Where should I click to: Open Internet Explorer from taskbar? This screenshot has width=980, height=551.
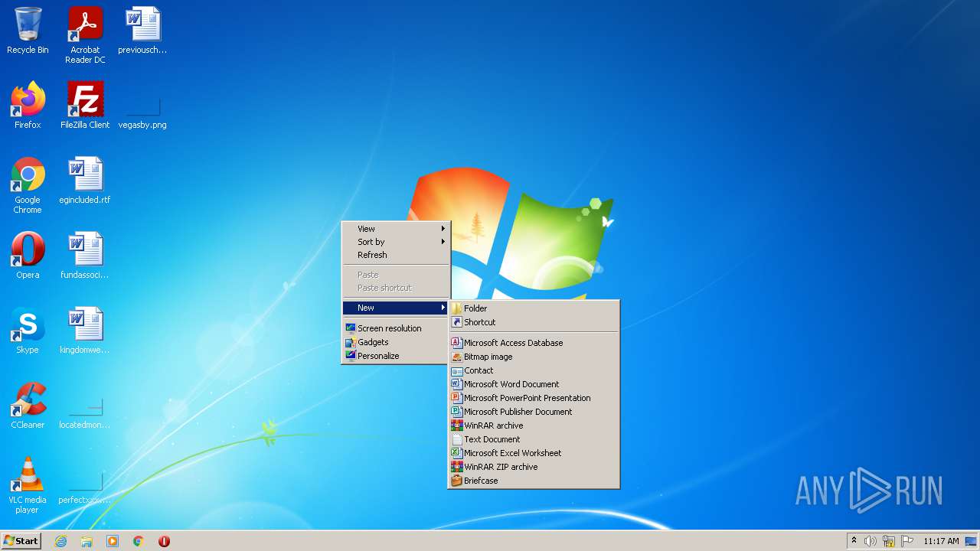pyautogui.click(x=60, y=541)
